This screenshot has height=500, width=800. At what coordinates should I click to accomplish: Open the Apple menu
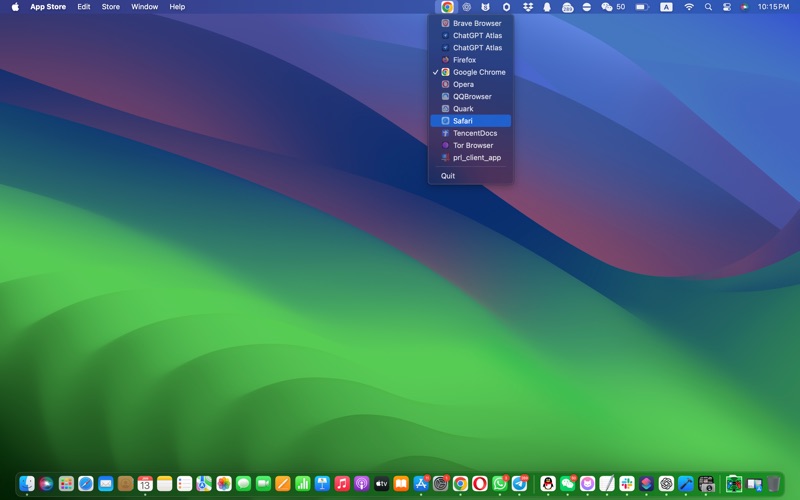pyautogui.click(x=14, y=7)
